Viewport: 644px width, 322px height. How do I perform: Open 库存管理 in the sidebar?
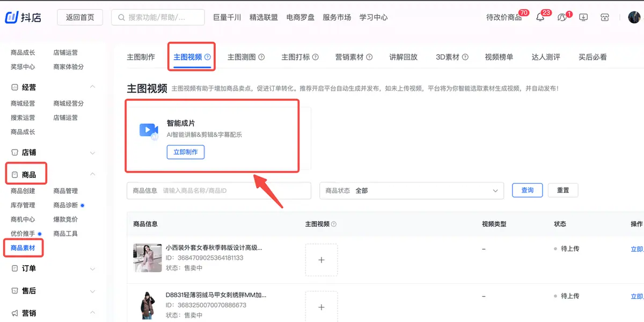tap(23, 205)
